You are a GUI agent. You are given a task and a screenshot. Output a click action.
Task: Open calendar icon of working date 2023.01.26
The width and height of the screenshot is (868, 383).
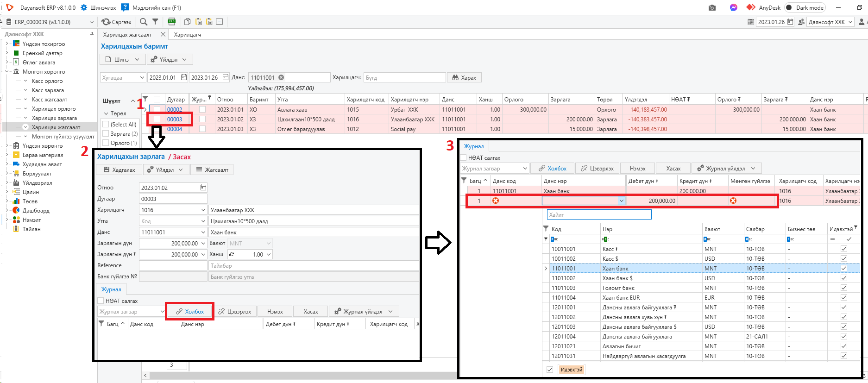pyautogui.click(x=790, y=22)
